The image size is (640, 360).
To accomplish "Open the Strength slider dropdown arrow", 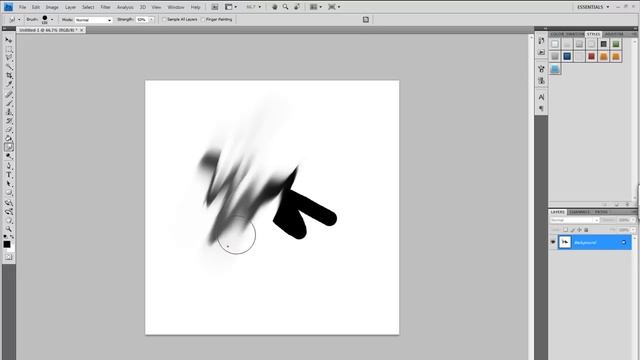I will (x=151, y=20).
